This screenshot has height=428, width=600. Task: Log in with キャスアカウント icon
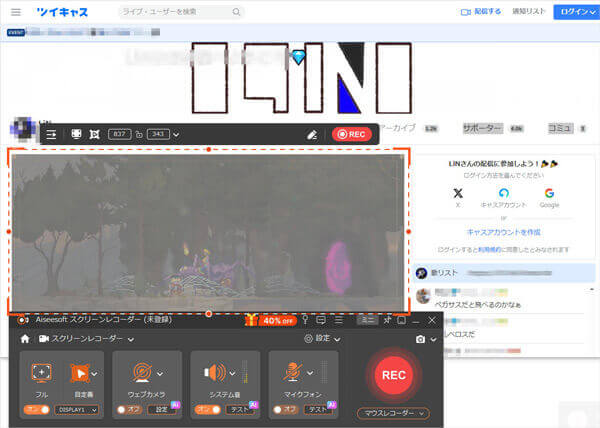(x=504, y=193)
